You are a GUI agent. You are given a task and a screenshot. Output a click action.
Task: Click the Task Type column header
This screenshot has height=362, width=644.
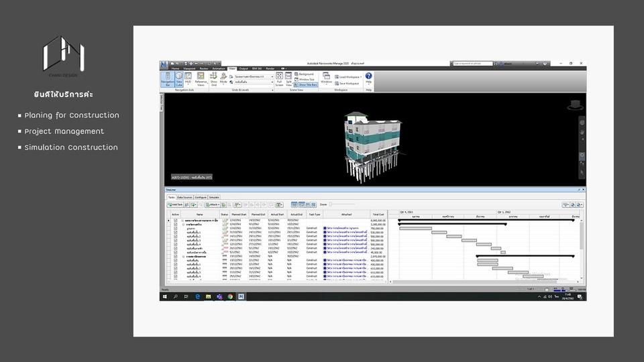(314, 215)
